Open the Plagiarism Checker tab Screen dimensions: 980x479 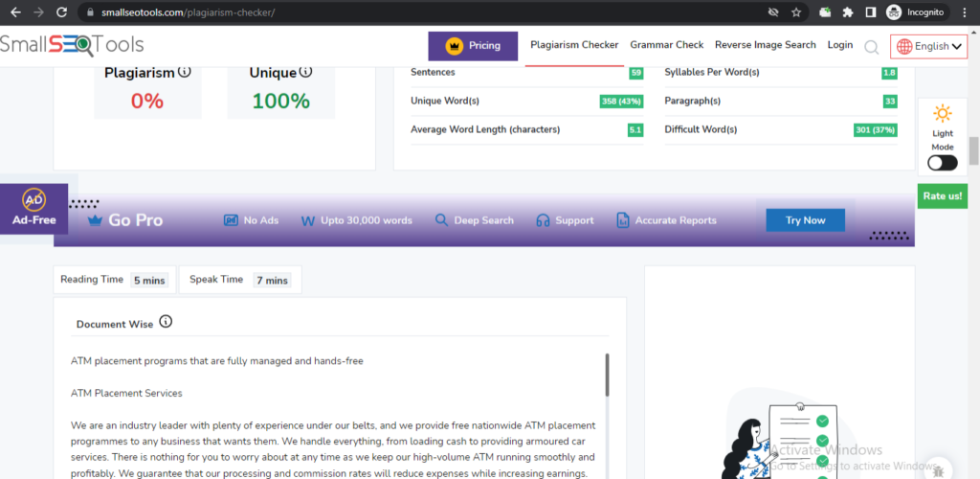click(x=574, y=45)
